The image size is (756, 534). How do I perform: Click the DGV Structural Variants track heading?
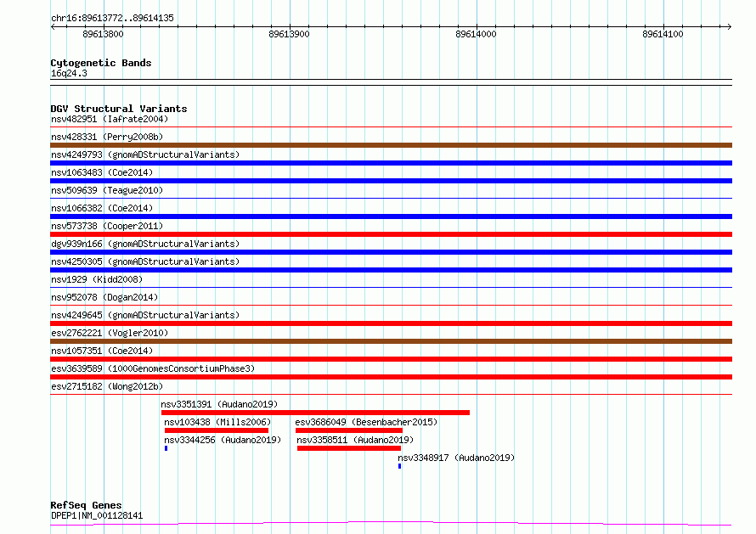coord(119,109)
